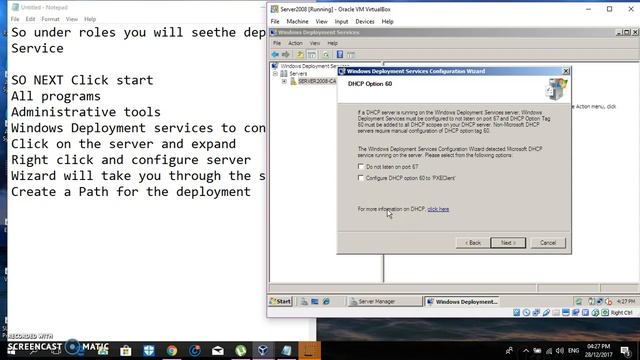Click the guest Start button
This screenshot has height=360, width=640.
(280, 302)
